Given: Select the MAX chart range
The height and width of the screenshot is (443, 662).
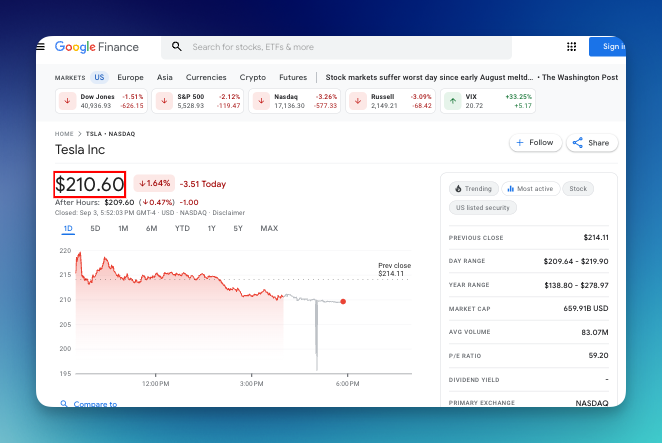Looking at the screenshot, I should 269,228.
